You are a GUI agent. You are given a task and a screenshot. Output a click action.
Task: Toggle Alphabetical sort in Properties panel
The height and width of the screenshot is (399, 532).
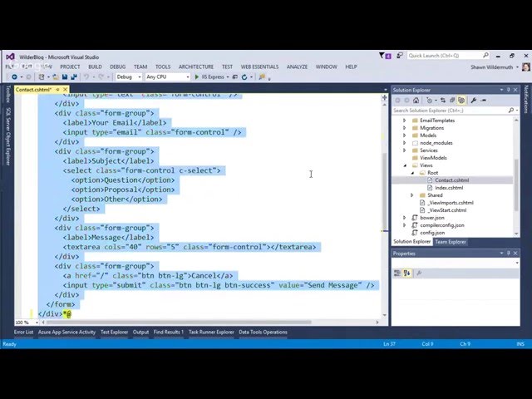click(x=406, y=273)
